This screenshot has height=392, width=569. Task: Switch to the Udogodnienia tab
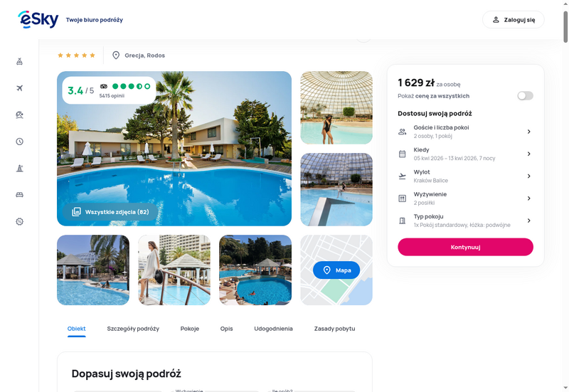pyautogui.click(x=273, y=329)
